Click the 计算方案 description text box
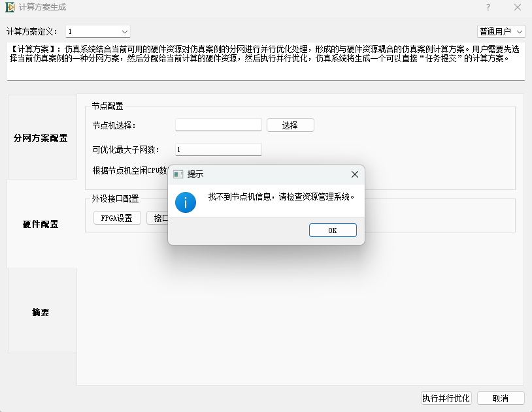 coord(265,61)
